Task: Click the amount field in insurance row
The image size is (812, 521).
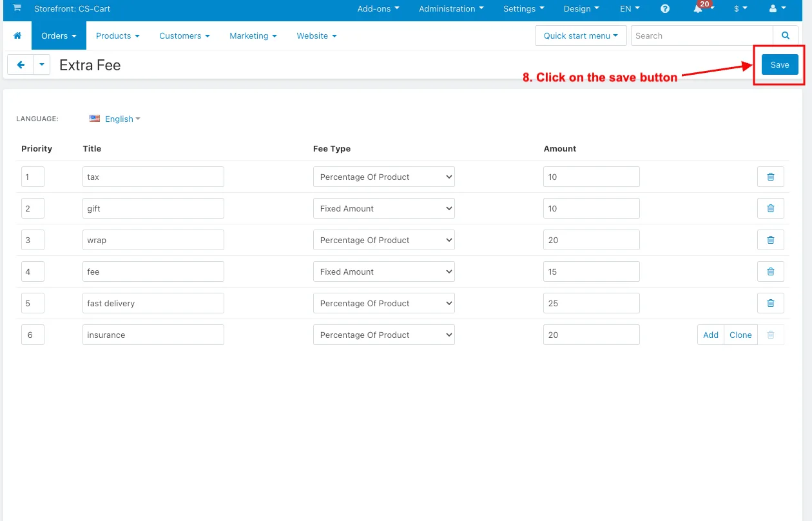Action: coord(592,335)
